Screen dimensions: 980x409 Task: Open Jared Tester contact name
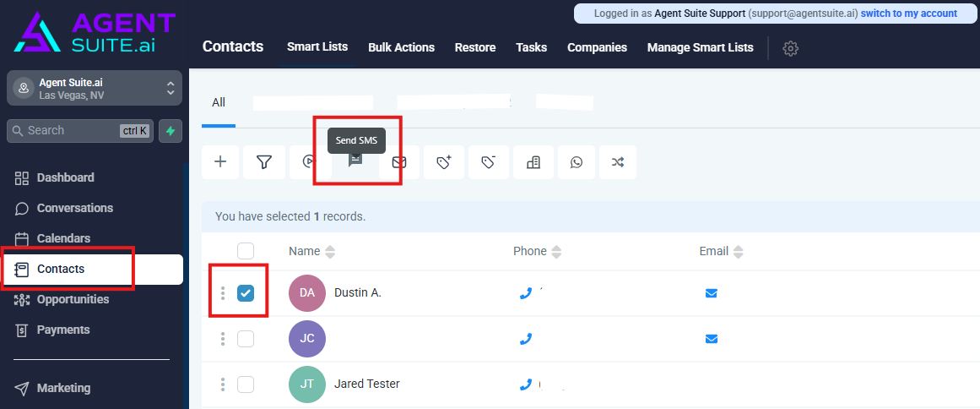tap(367, 384)
